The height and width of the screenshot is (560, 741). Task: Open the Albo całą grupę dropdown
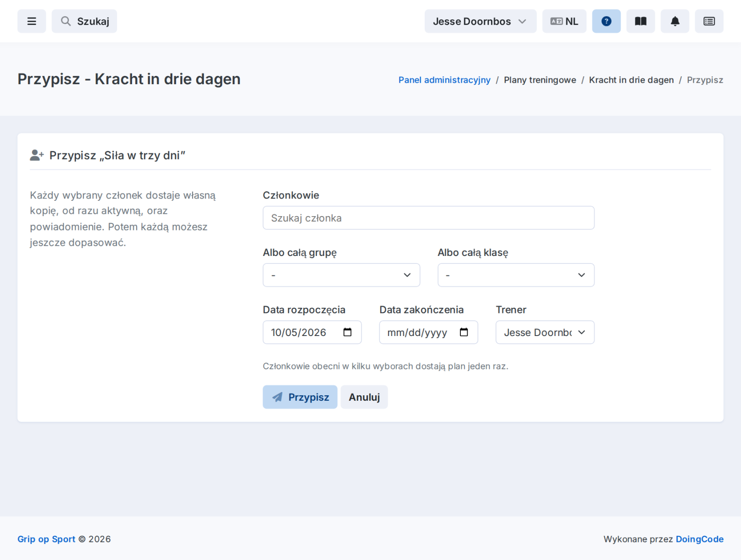click(341, 275)
